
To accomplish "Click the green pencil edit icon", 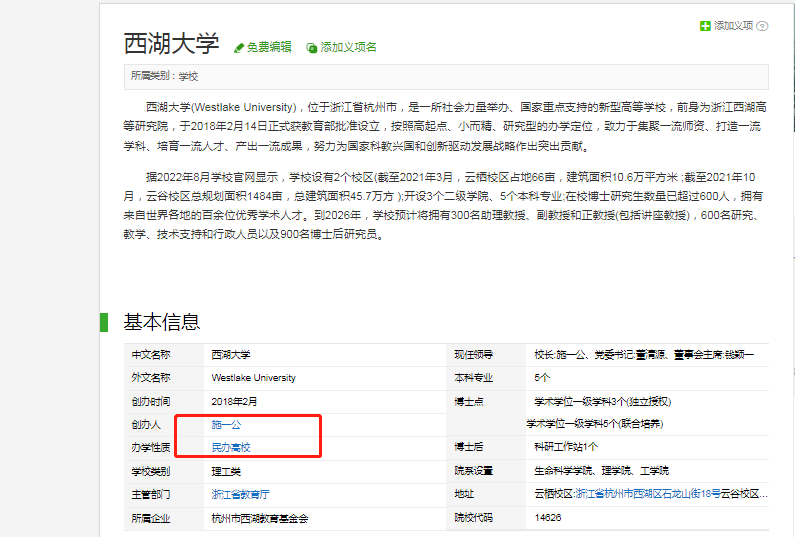I will tap(238, 48).
